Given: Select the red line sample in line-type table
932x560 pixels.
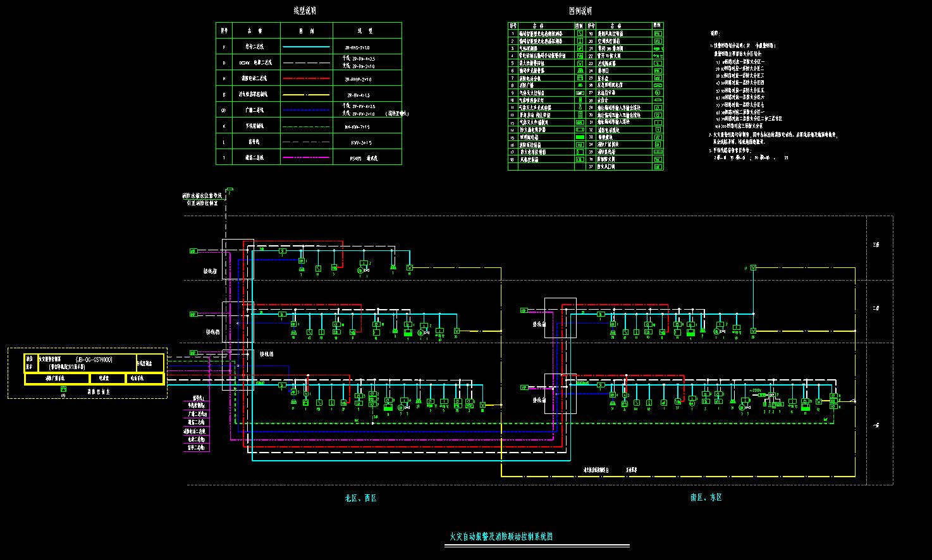Looking at the screenshot, I should [306, 79].
